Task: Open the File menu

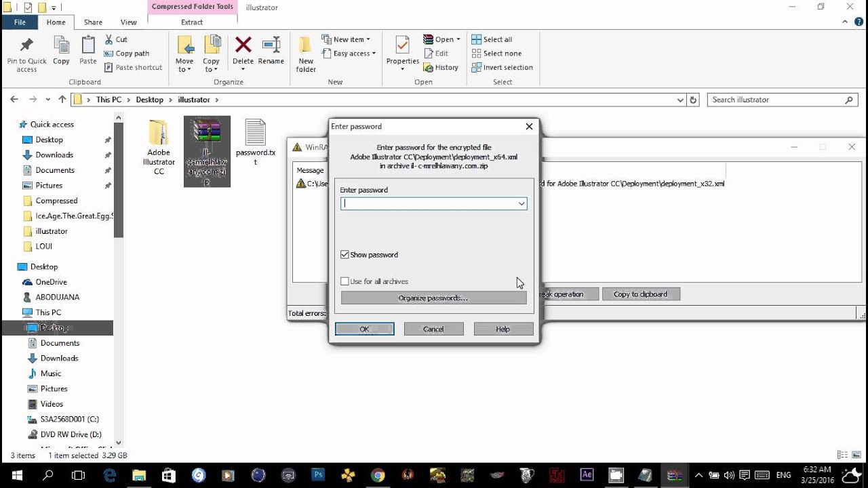Action: [20, 22]
